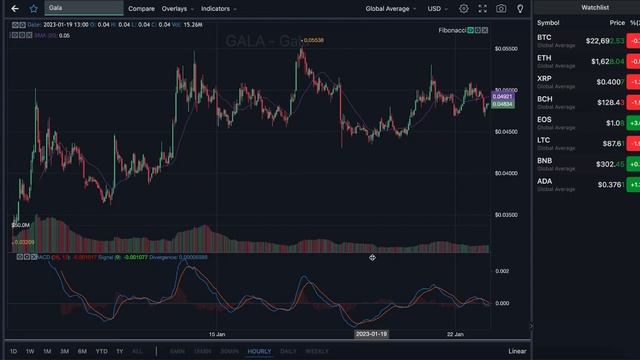Select EOS in the watchlist
Screen dimensions: 640x360
coord(588,123)
